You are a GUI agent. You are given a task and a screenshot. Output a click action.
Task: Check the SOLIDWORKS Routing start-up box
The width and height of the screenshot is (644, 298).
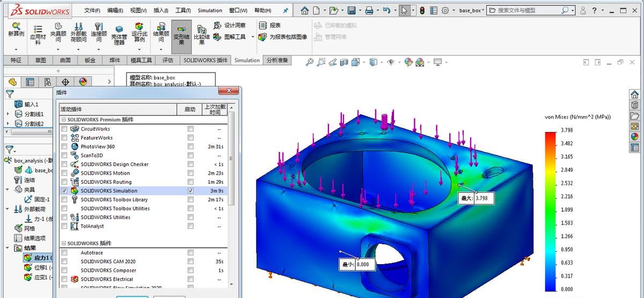(191, 182)
